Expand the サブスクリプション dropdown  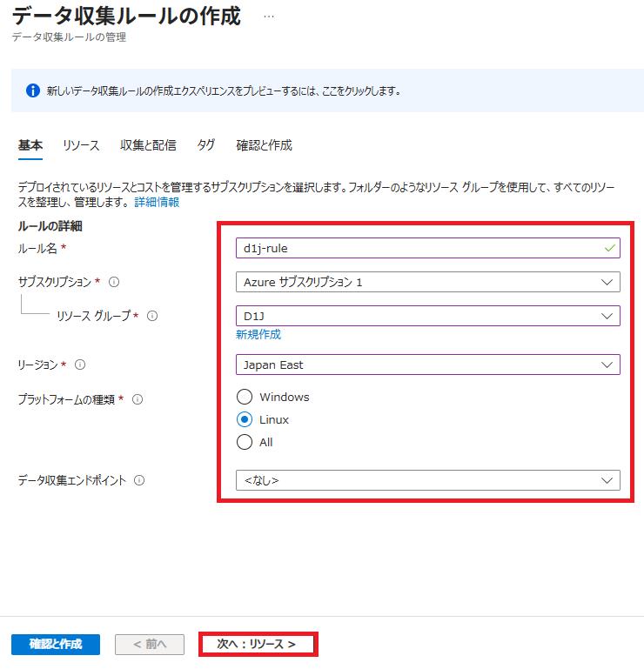(427, 282)
